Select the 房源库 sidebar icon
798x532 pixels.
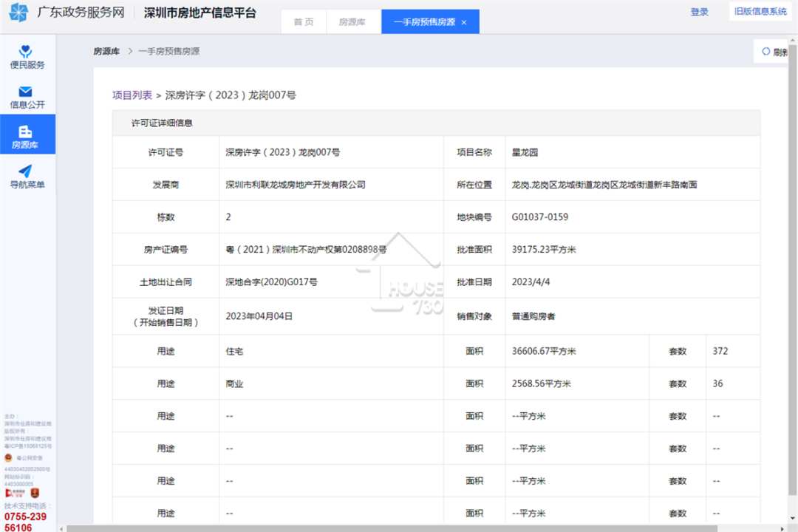[25, 132]
